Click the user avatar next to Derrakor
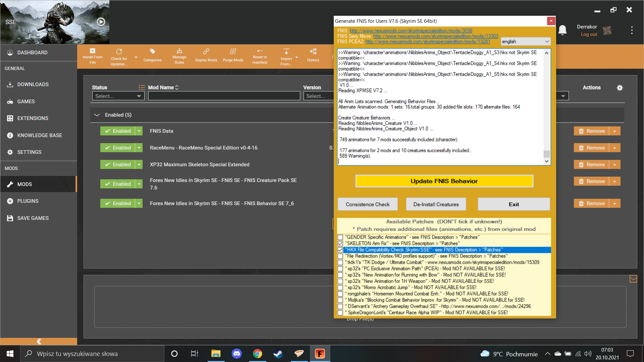 pyautogui.click(x=607, y=31)
